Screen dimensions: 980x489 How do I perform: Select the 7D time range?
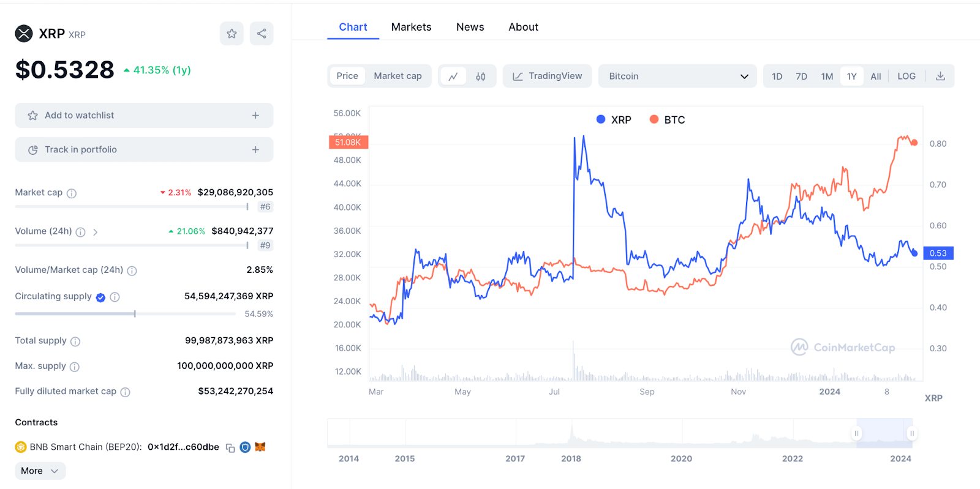tap(801, 77)
